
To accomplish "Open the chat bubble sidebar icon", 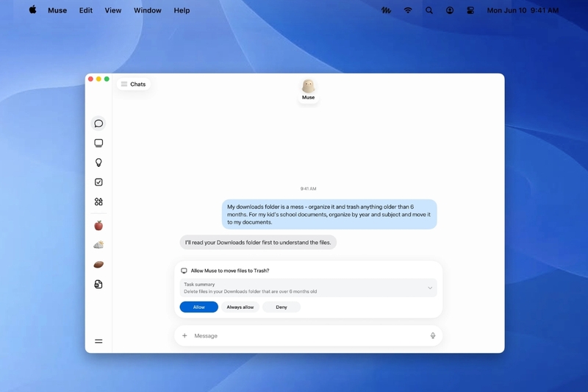I will coord(98,124).
